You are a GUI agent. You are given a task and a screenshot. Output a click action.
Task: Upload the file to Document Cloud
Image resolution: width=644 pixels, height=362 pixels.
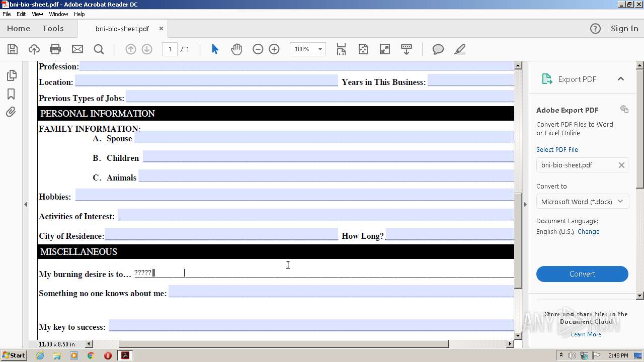coord(34,49)
